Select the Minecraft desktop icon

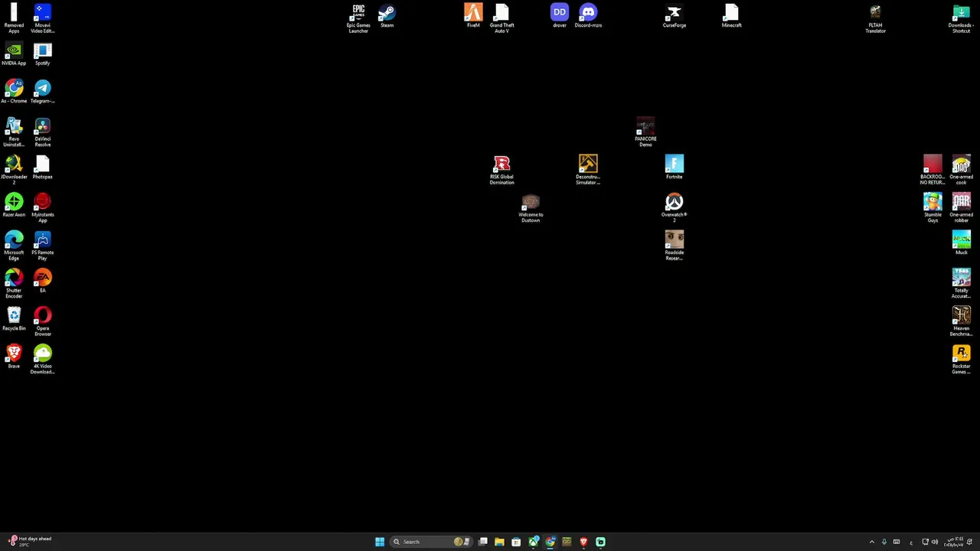[x=731, y=16]
